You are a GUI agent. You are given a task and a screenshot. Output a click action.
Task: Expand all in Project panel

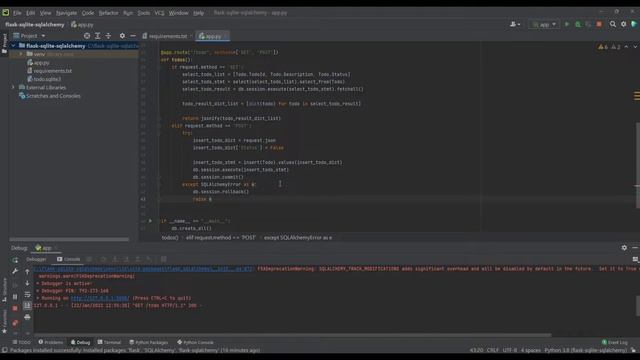pyautogui.click(x=98, y=36)
